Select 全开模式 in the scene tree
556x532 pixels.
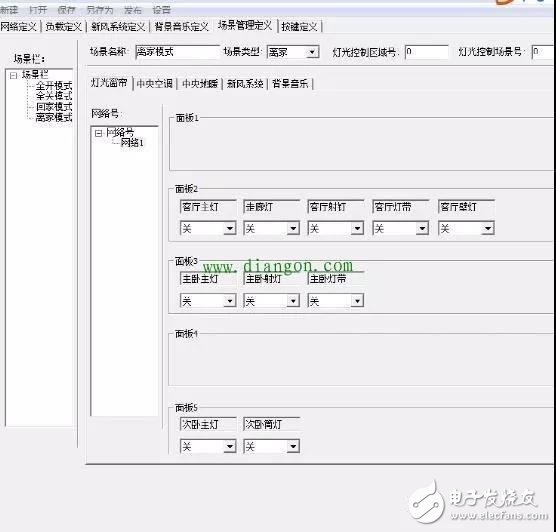(x=54, y=85)
